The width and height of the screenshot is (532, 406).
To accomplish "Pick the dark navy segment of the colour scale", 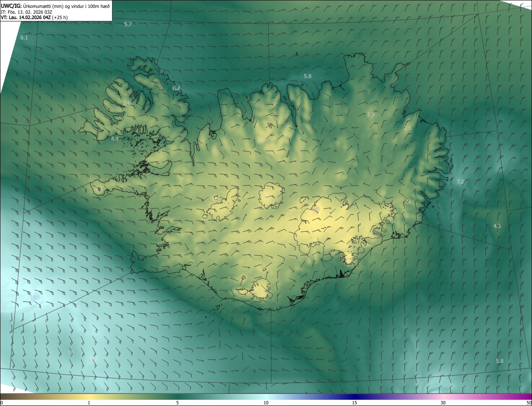I will pos(355,396).
